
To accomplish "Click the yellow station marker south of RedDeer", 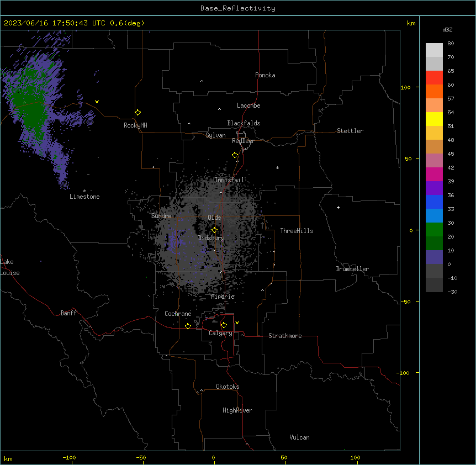I will pos(235,155).
